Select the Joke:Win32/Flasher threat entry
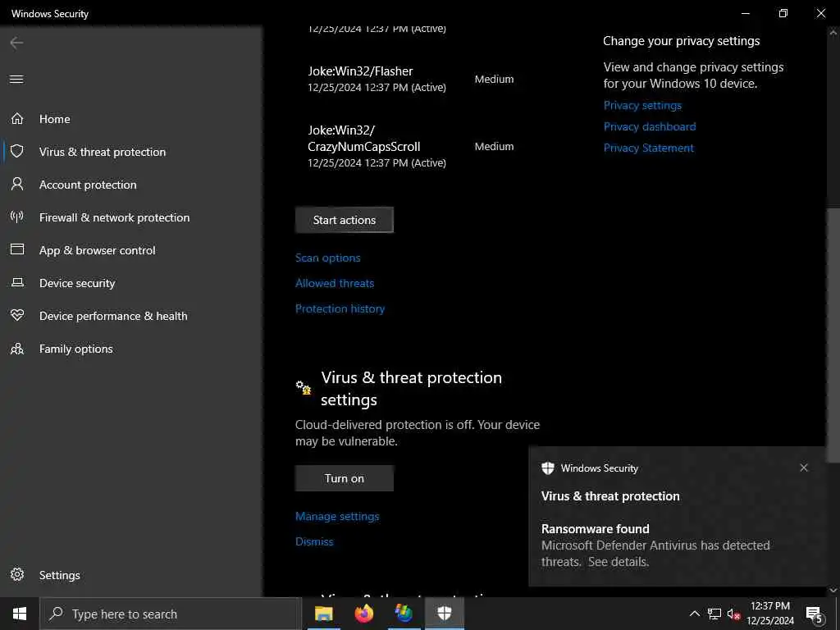Screen dimensions: 840x630 coord(412,79)
